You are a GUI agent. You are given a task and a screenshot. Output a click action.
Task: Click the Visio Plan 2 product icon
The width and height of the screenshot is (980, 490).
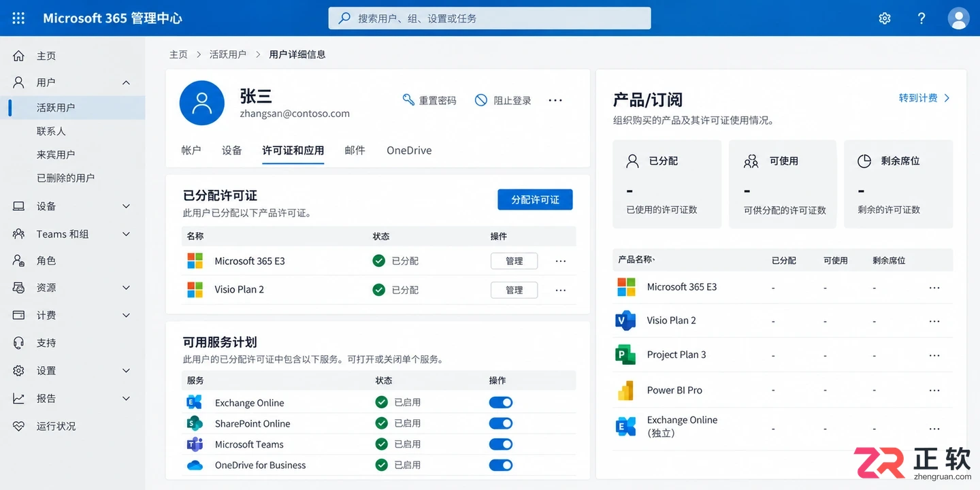625,320
